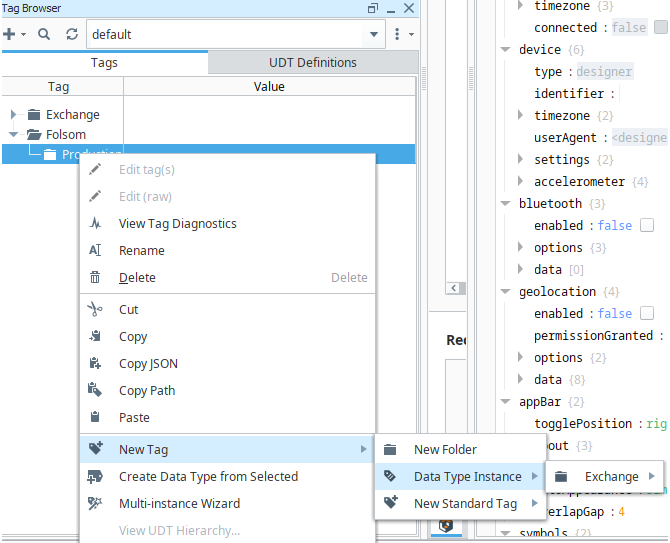Open the default tag provider dropdown
This screenshot has width=670, height=543.
(x=374, y=34)
